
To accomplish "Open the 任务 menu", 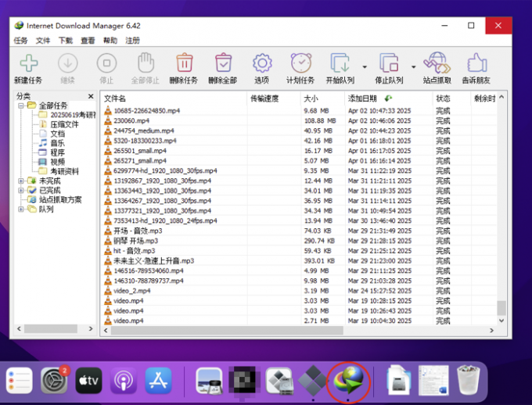I will tap(20, 41).
